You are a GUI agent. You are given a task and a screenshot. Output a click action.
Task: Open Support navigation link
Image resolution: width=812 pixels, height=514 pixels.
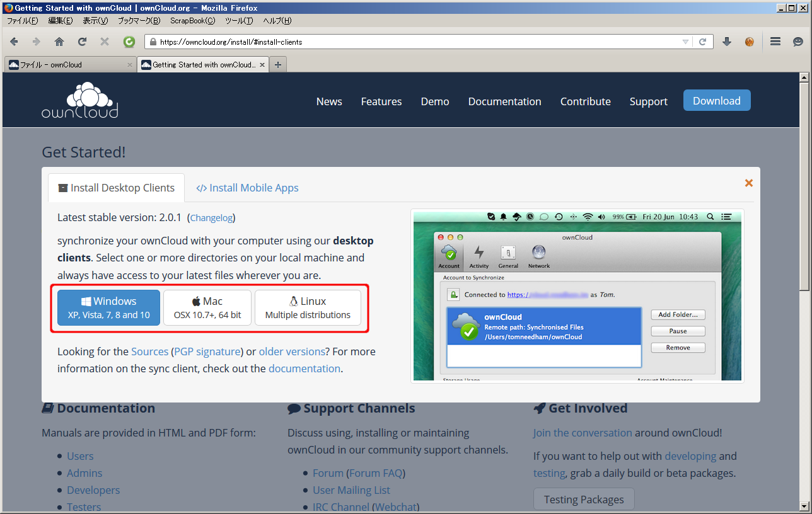(649, 101)
